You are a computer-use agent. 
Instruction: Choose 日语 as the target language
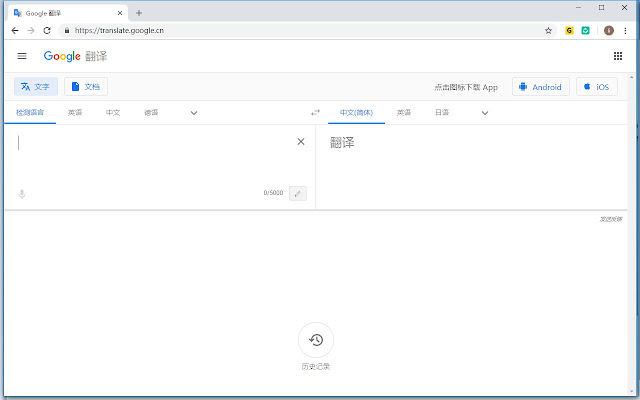click(x=442, y=113)
